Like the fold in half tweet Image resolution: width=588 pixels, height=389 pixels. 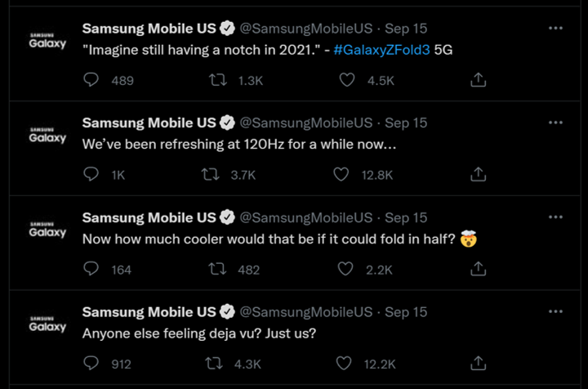pos(345,269)
